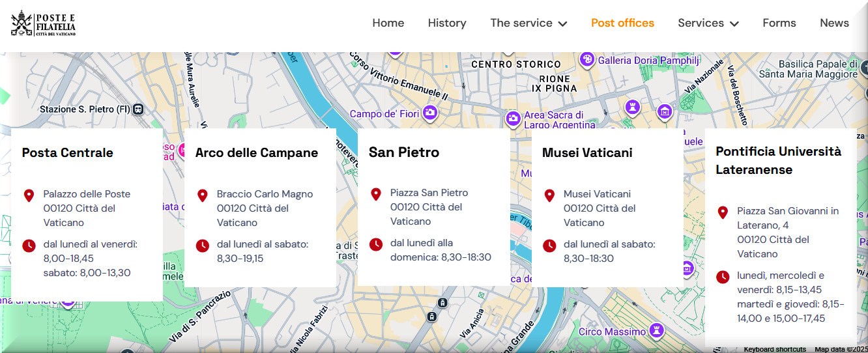Expand The service dropdown chevron
The width and height of the screenshot is (868, 353).
pos(562,23)
